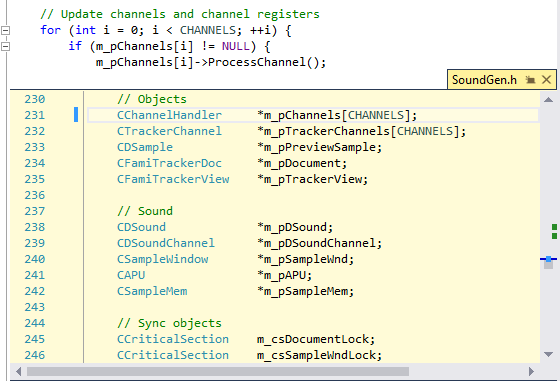This screenshot has height=381, width=560.
Task: Collapse the for loop code block
Action: coord(5,30)
